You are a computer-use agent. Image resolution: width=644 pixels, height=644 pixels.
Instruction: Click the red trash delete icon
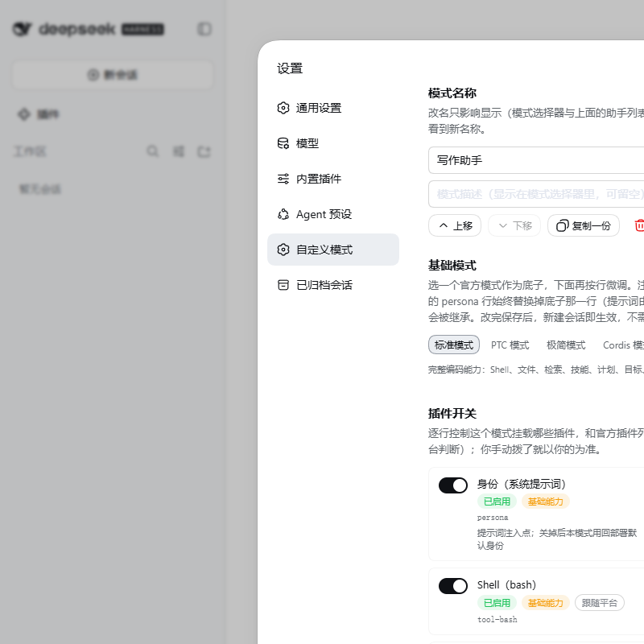[x=639, y=225]
